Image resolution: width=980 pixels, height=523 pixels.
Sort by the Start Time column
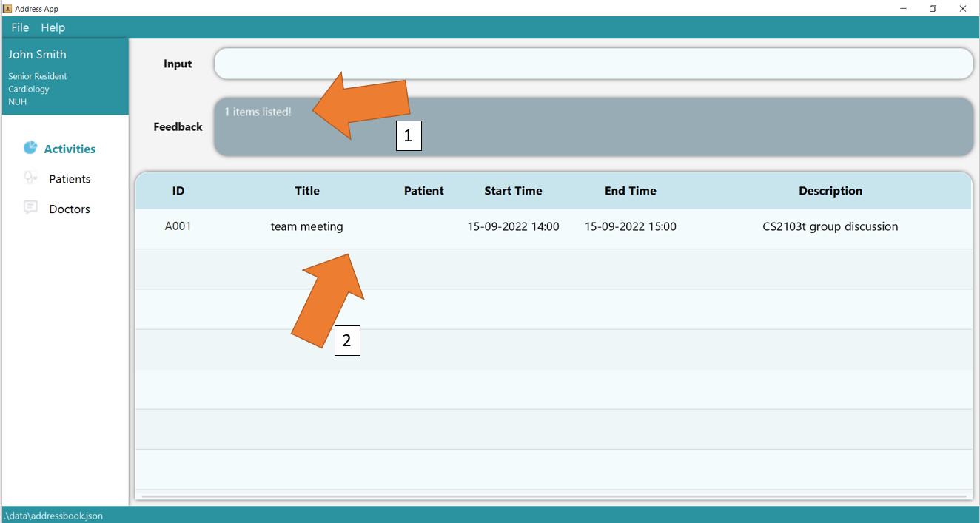tap(513, 191)
